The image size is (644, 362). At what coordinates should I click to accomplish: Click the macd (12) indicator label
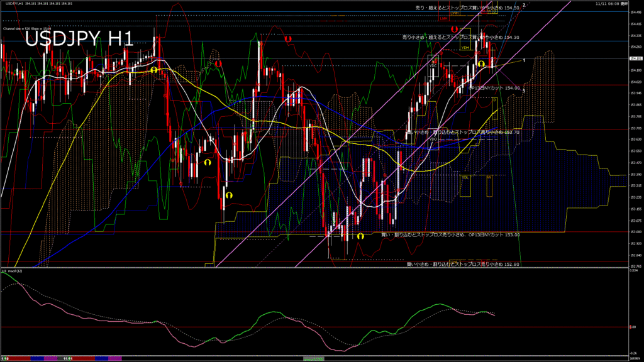pyautogui.click(x=13, y=271)
